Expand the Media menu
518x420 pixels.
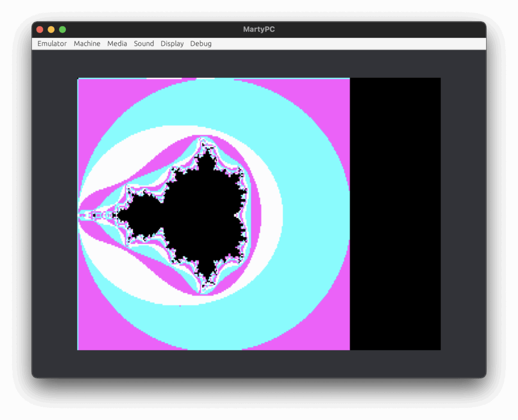(117, 43)
